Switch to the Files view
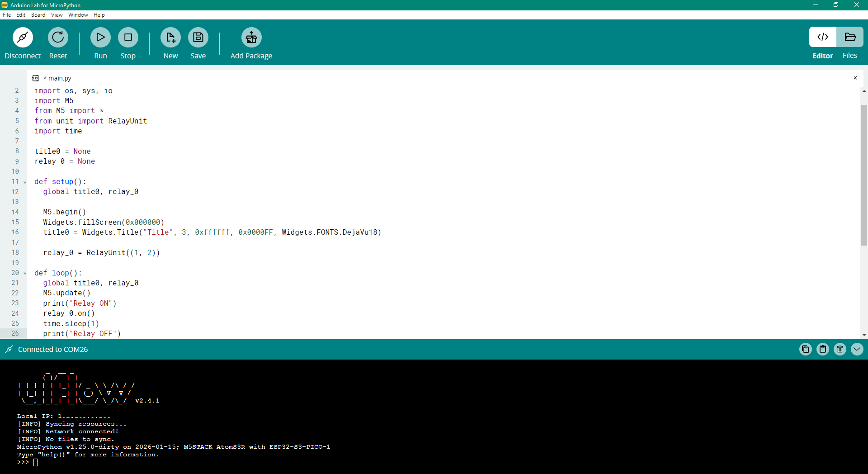Screen dimensions: 868x474 (x=849, y=38)
